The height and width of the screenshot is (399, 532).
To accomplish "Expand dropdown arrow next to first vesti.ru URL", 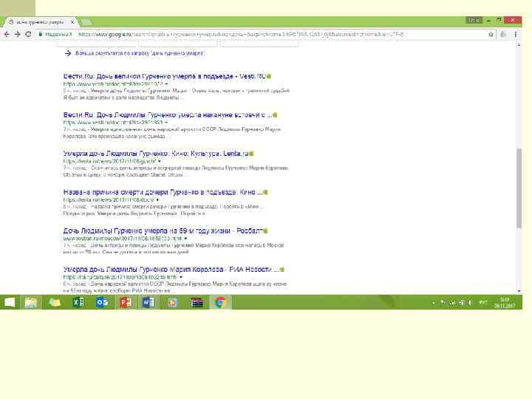I will pyautogui.click(x=166, y=83).
